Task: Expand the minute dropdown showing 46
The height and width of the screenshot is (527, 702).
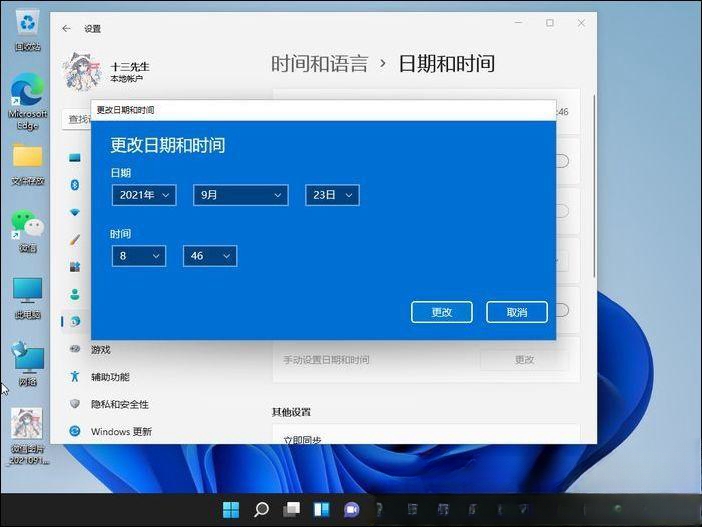Action: (210, 256)
